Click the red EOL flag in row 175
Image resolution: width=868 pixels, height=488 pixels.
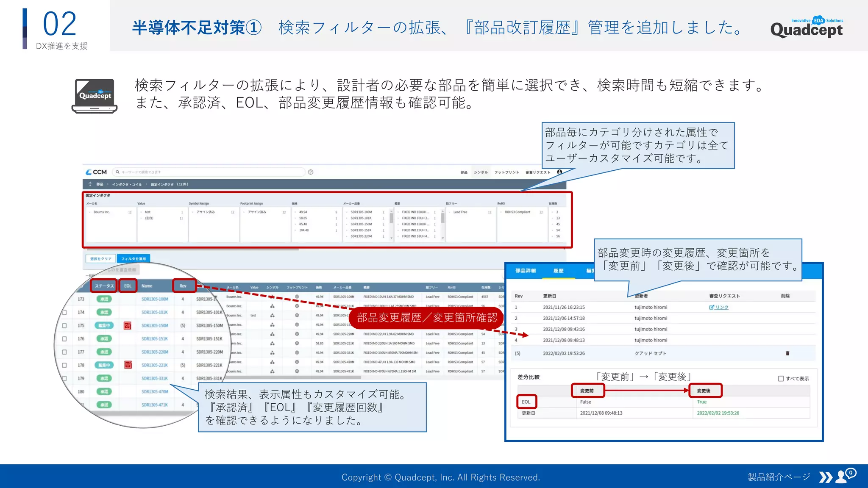128,325
